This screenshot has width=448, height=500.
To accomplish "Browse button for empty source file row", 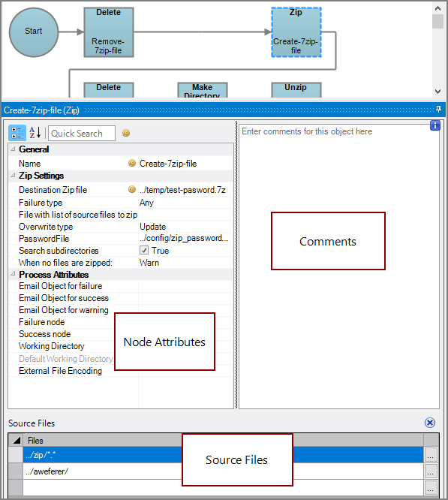I will point(430,488).
